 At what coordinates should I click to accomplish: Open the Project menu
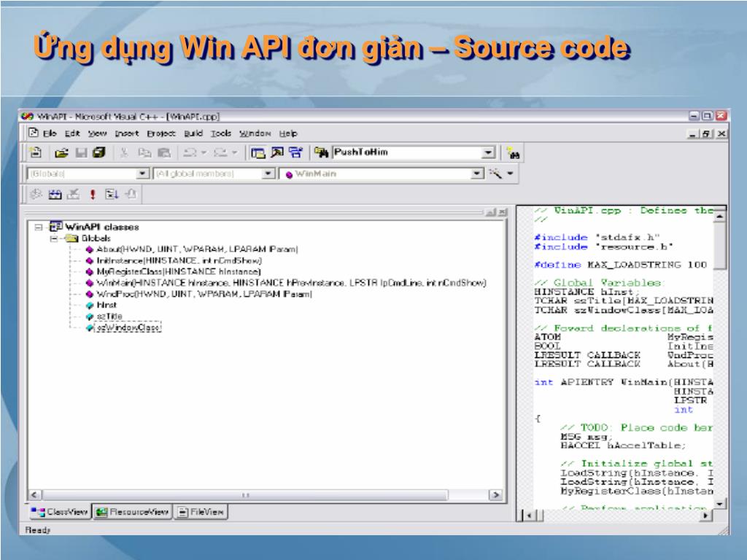(x=161, y=133)
